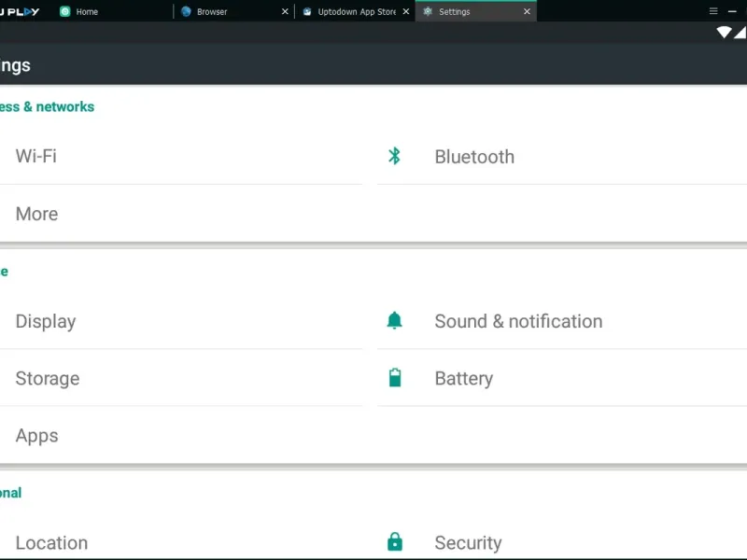Open Sound & notification settings
This screenshot has height=560, width=747.
[x=562, y=321]
